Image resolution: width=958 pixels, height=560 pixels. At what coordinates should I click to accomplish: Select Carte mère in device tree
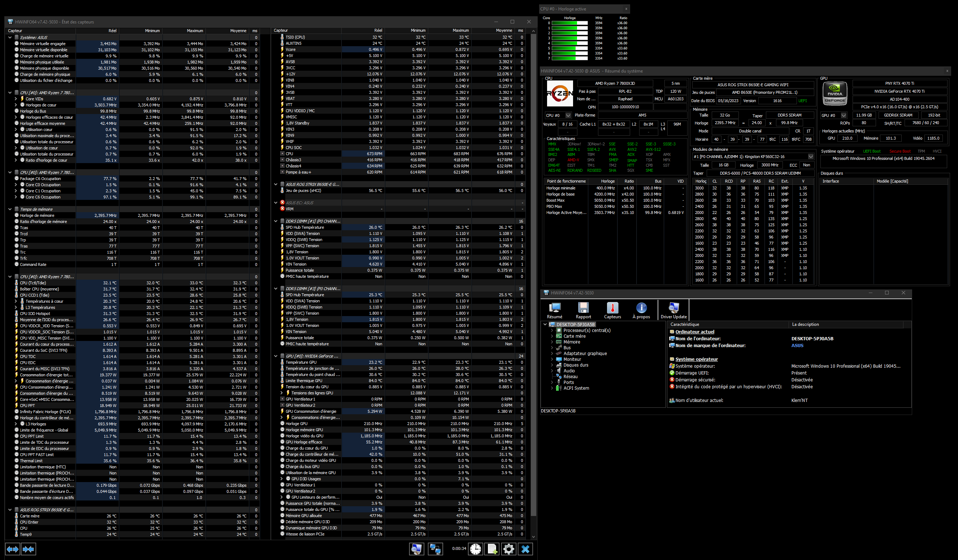pyautogui.click(x=575, y=336)
